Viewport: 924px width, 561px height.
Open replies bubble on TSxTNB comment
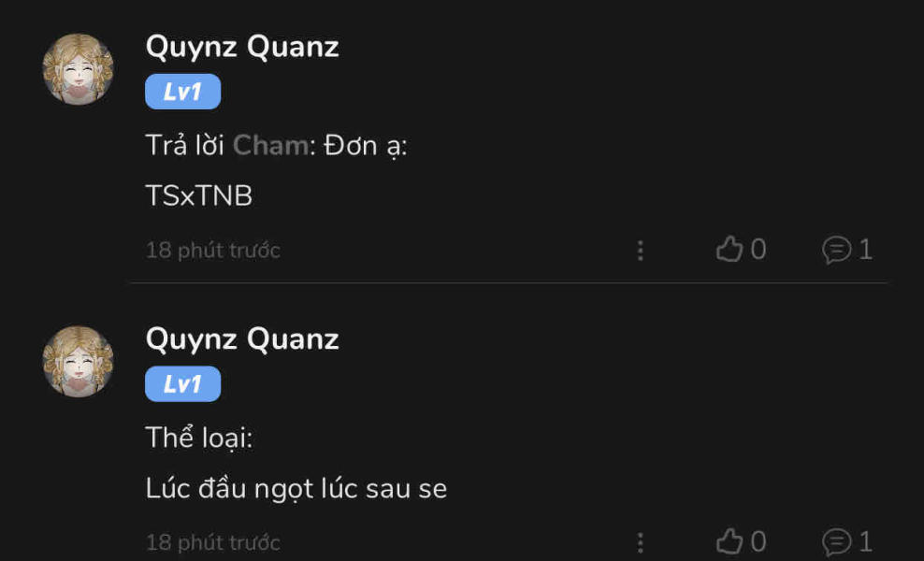pyautogui.click(x=837, y=250)
